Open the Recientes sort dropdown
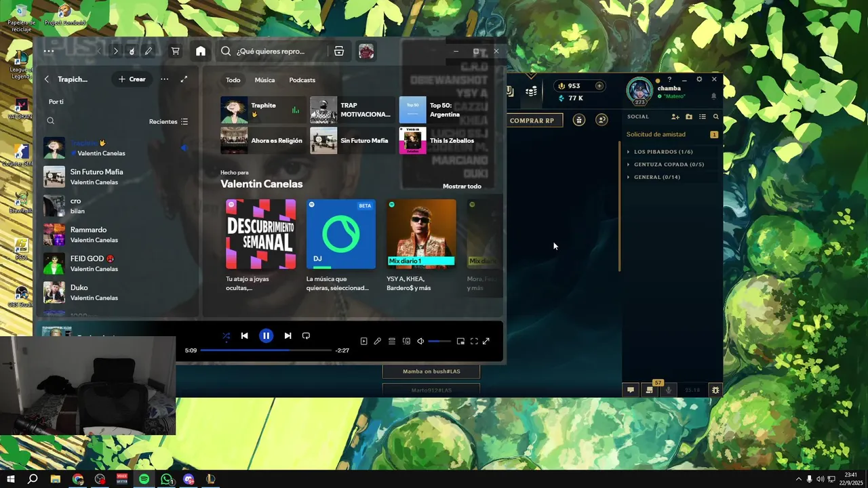868x488 pixels. click(x=168, y=121)
